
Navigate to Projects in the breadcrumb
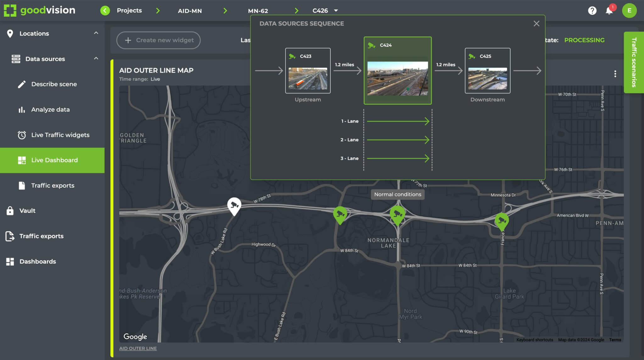pos(129,10)
